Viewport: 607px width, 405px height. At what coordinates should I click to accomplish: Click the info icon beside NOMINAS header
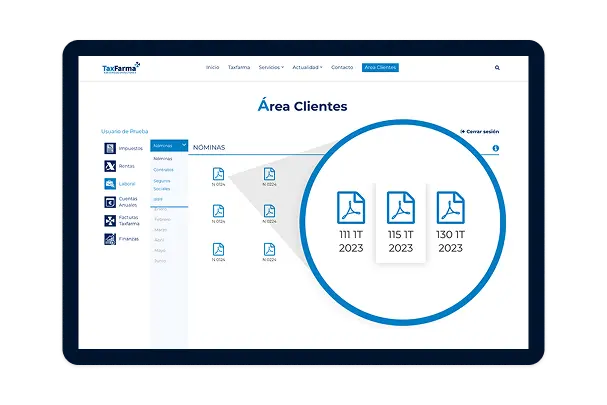[495, 148]
